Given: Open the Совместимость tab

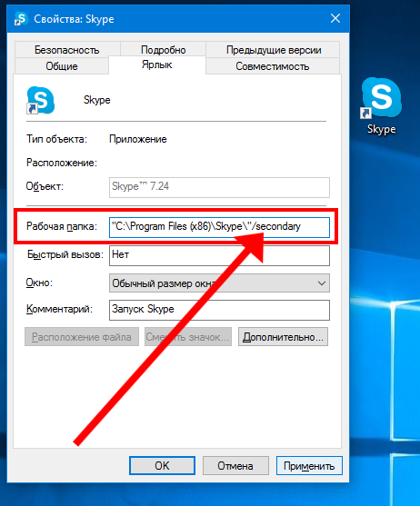Looking at the screenshot, I should [x=273, y=66].
